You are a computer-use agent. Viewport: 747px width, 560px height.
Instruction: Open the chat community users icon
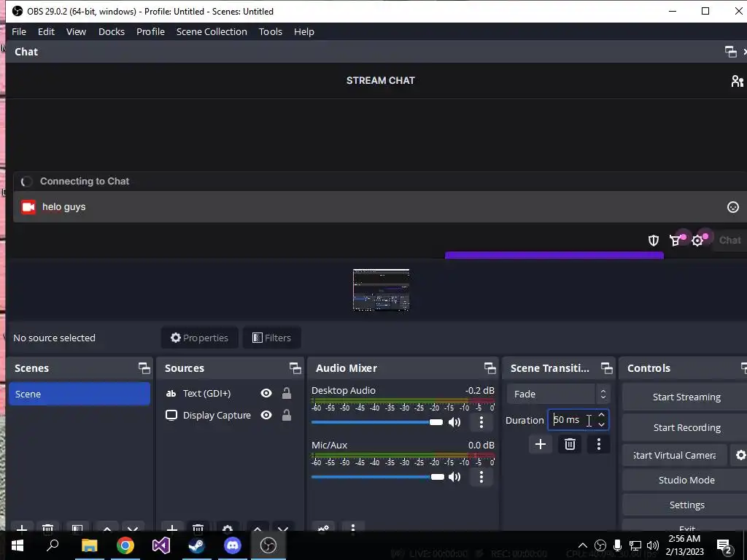737,81
